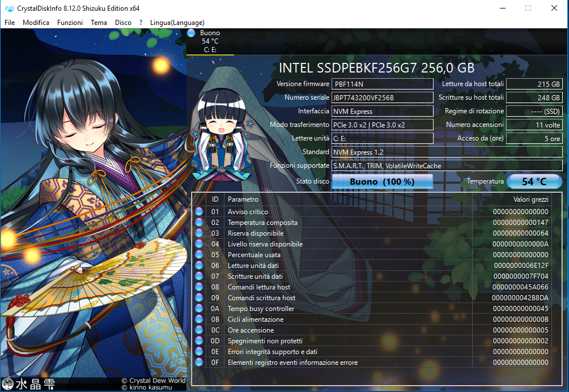Minimize the CrystalDiskInfo window
Screen dimensions: 569x392
503,8
